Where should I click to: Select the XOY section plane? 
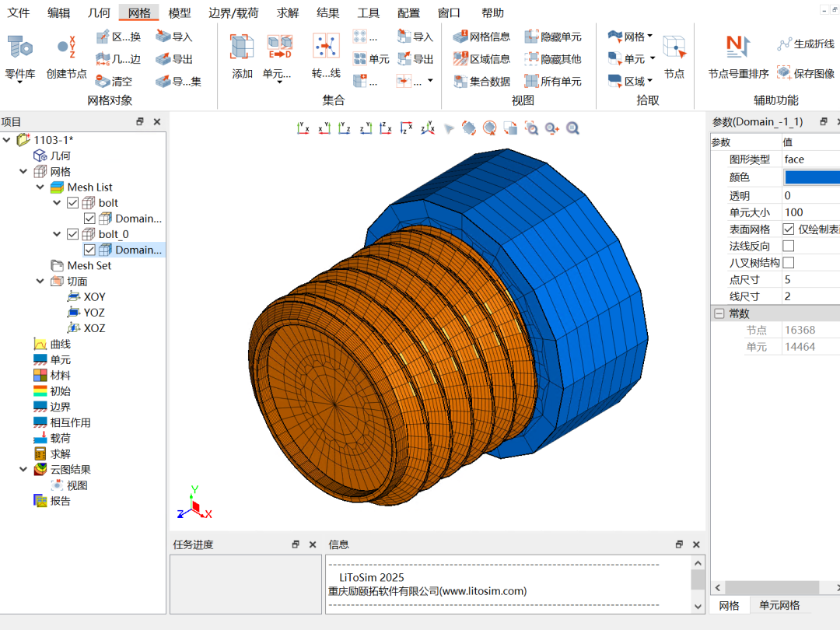(86, 297)
